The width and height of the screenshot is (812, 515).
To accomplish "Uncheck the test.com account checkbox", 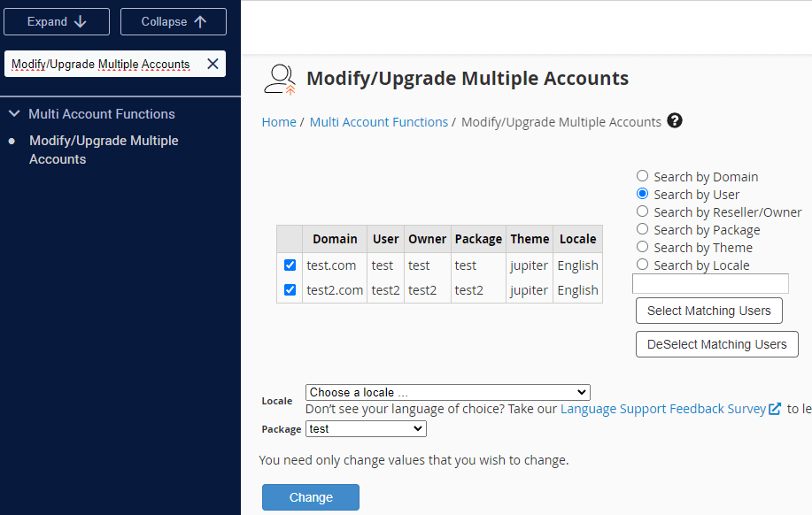I will click(x=290, y=265).
